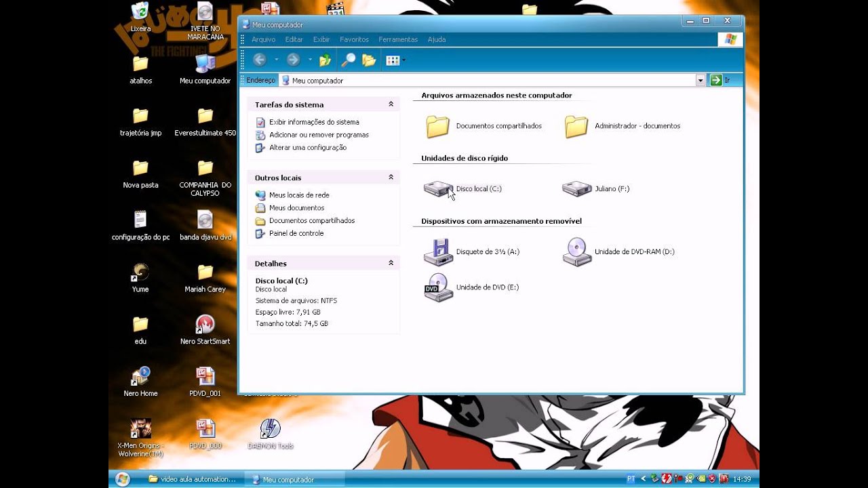The image size is (868, 488).
Task: Select COMPANHIA DO CALYPSO folder
Action: [205, 178]
